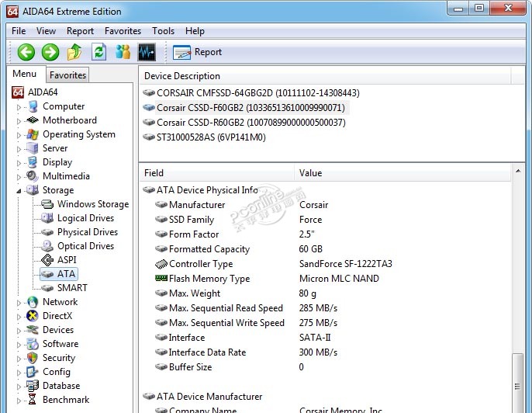The image size is (532, 413).
Task: Open the Report menu
Action: [x=80, y=31]
